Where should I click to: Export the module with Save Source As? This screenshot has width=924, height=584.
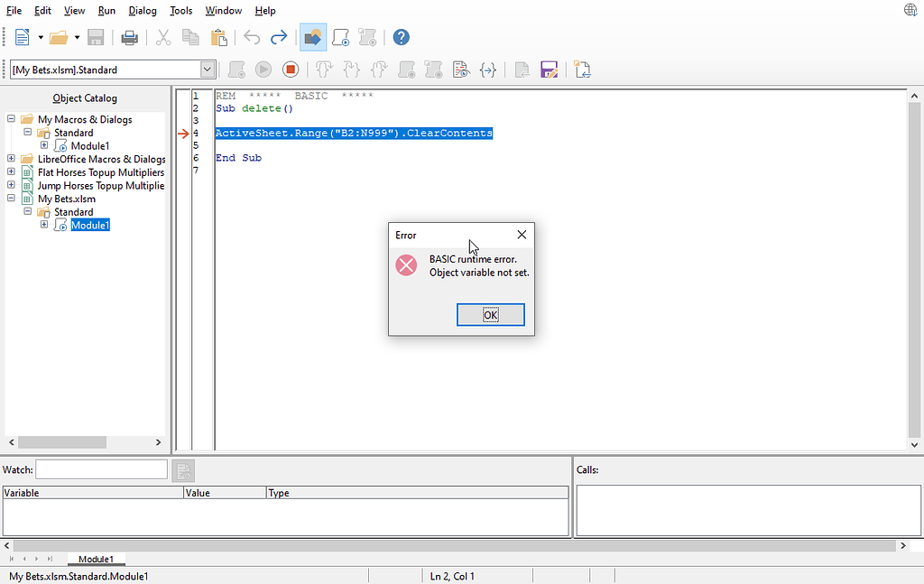tap(550, 69)
